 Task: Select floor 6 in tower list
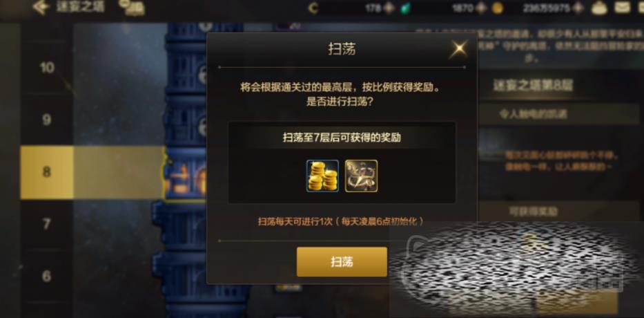[47, 276]
